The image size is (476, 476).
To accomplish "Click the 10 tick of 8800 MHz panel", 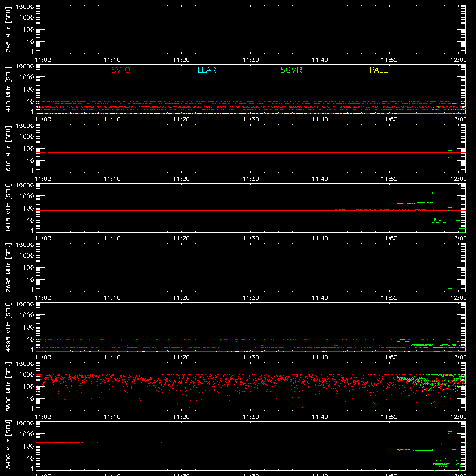I will tap(30, 399).
